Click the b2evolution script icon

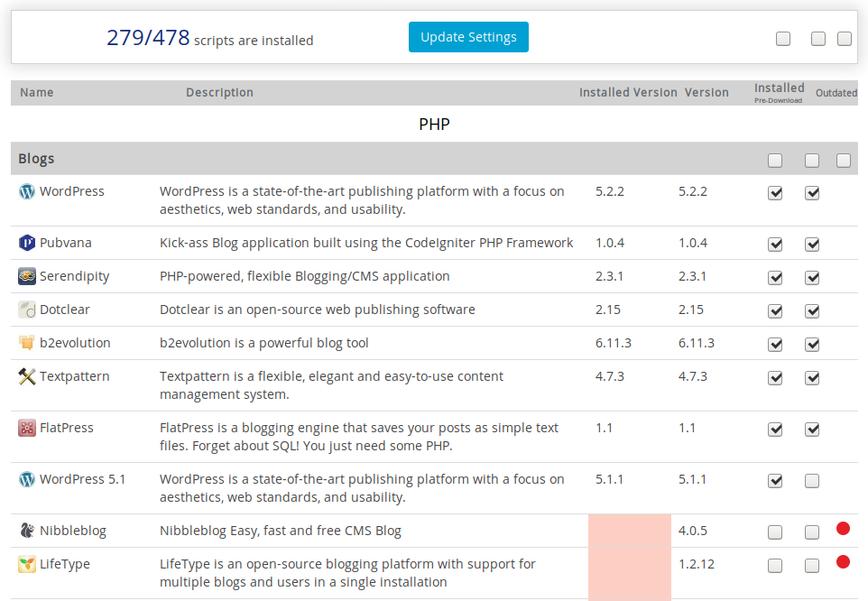[27, 343]
